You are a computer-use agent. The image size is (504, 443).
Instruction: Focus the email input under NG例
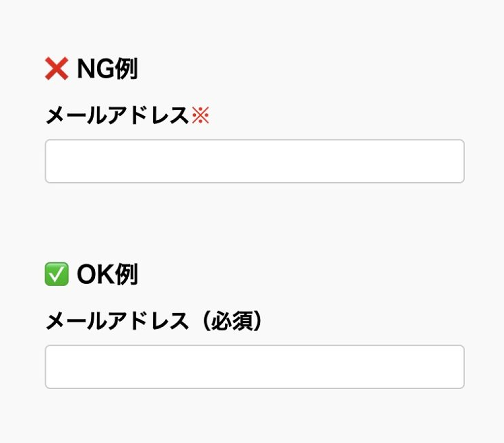(x=255, y=161)
